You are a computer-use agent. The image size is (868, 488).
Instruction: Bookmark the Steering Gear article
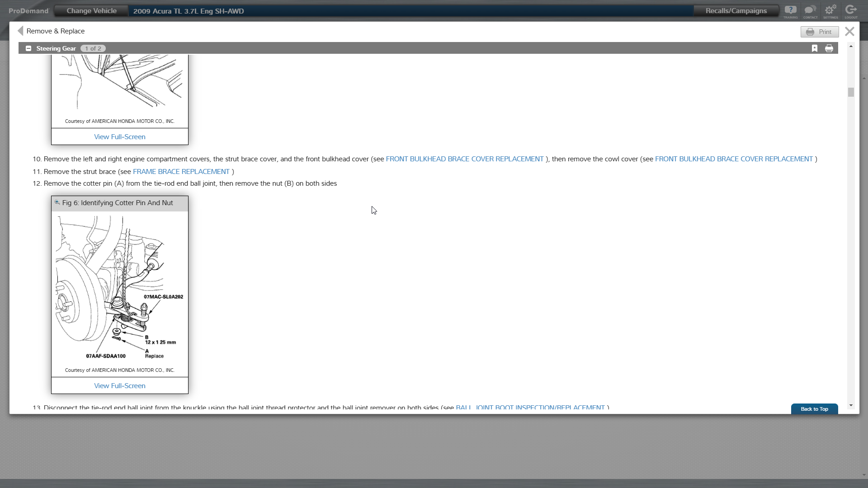pos(815,48)
